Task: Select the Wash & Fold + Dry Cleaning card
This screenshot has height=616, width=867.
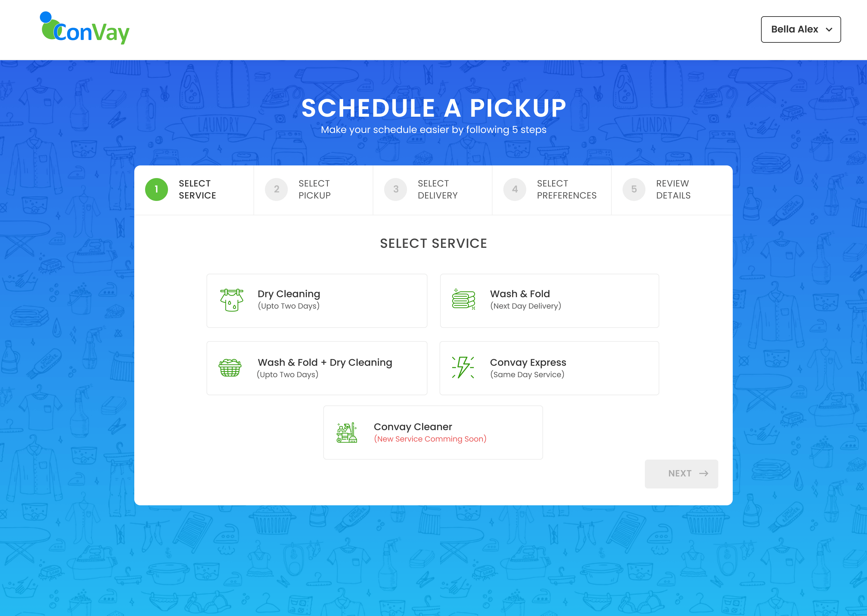Action: (317, 368)
